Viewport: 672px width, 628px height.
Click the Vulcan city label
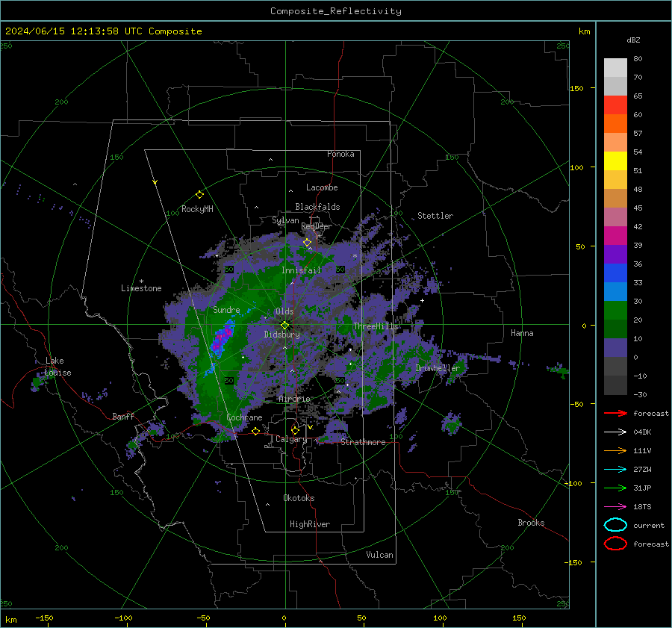(x=379, y=555)
